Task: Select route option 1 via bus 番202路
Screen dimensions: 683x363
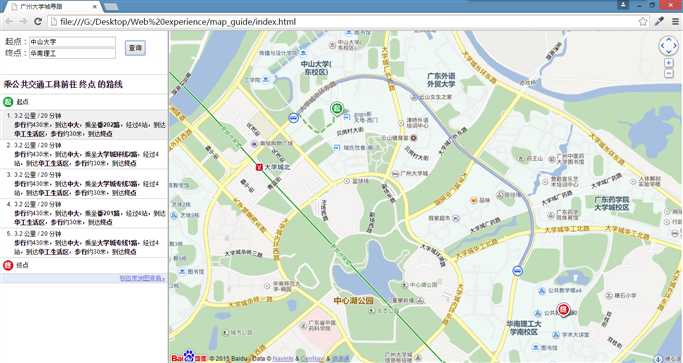Action: tap(84, 125)
